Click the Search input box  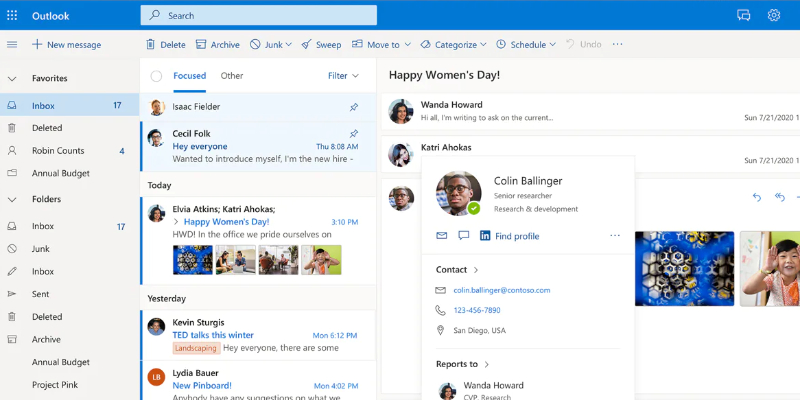point(258,15)
